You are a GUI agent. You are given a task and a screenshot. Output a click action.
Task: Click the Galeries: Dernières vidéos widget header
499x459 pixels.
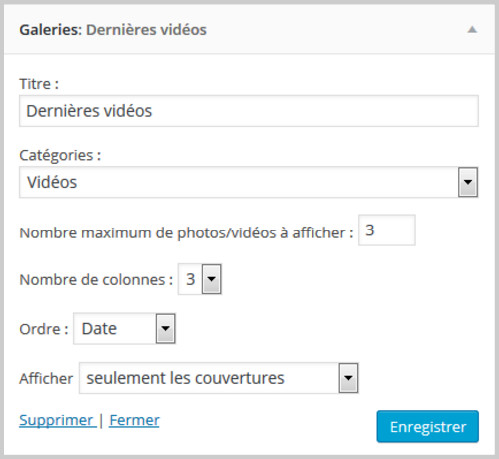point(249,30)
